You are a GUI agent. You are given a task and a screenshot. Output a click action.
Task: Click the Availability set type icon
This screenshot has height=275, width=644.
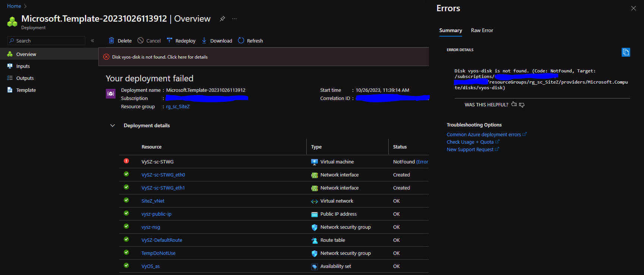pos(315,266)
